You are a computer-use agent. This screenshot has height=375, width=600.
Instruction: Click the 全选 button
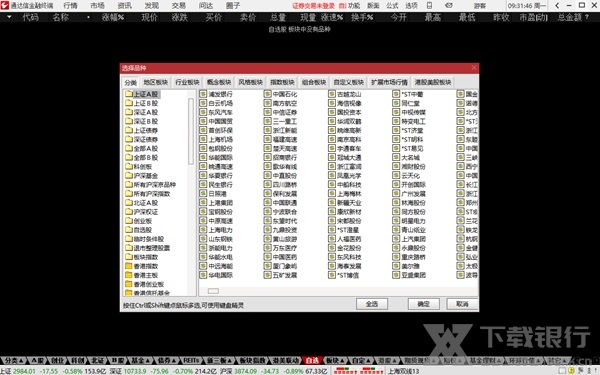click(372, 304)
